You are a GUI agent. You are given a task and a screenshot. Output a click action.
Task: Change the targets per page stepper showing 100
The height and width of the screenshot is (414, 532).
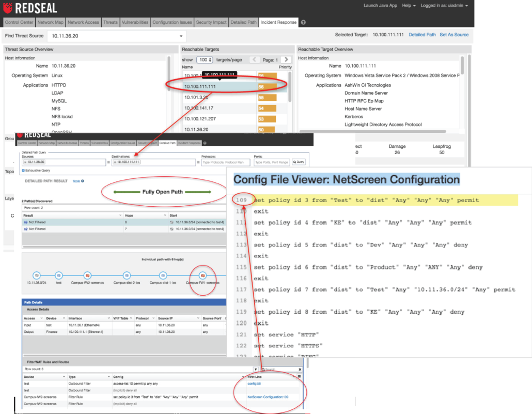pos(205,60)
